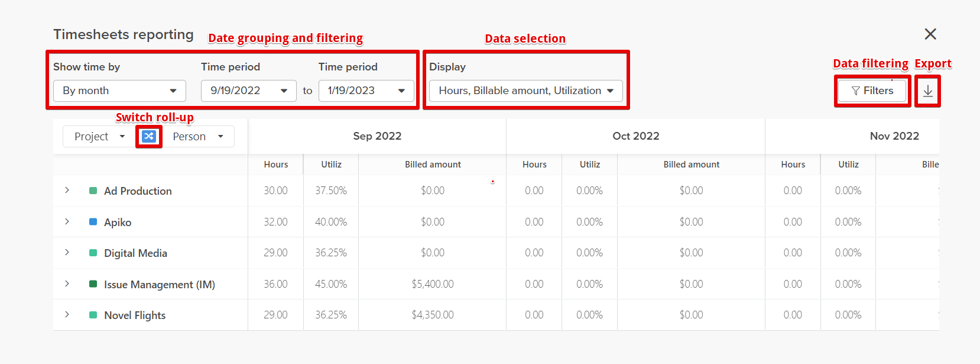The height and width of the screenshot is (364, 980).
Task: Click Digital Media's teal color square
Action: click(92, 253)
